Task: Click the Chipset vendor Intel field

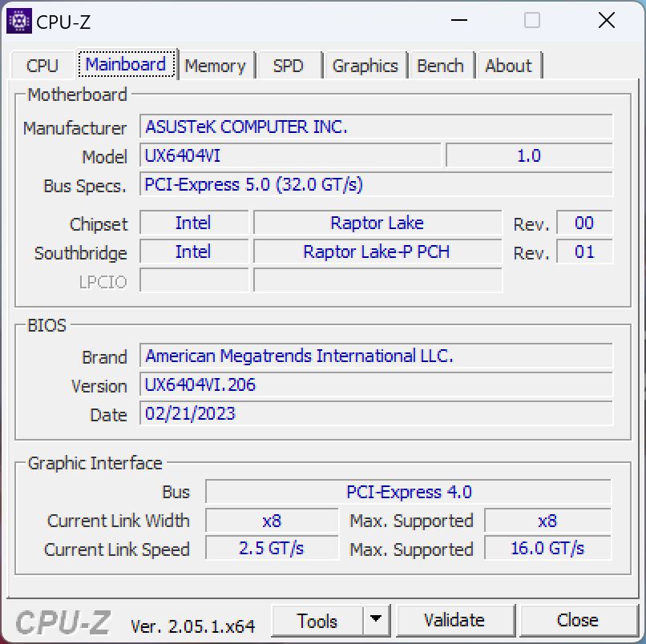Action: 194,223
